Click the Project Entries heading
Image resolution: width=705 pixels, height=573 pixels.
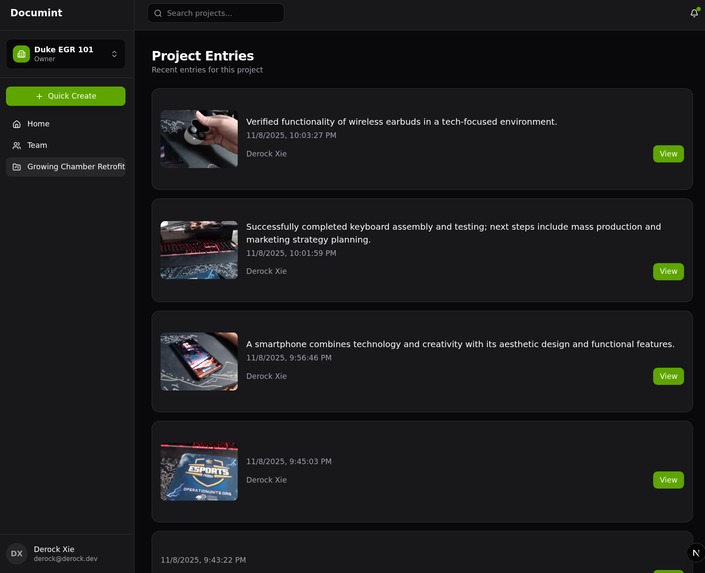pos(203,56)
